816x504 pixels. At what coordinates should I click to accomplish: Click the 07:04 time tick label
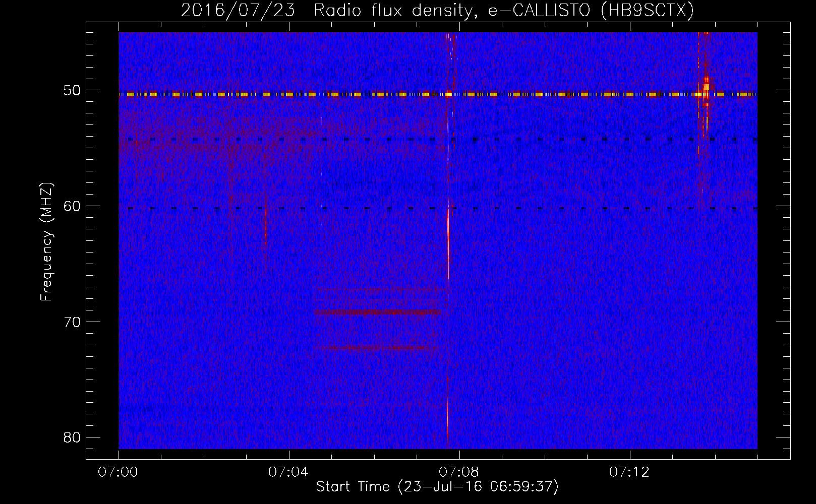[288, 472]
